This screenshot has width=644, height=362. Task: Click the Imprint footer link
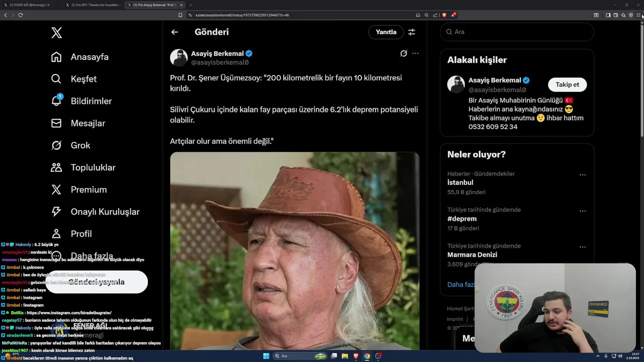tap(455, 319)
